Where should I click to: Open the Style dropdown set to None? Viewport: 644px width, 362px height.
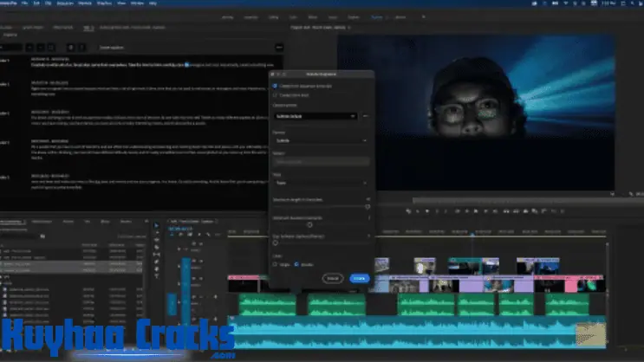coord(320,184)
